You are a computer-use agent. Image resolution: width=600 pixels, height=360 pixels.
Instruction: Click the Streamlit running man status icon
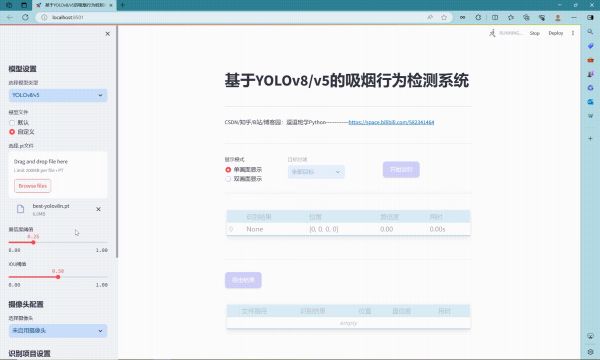(x=492, y=33)
